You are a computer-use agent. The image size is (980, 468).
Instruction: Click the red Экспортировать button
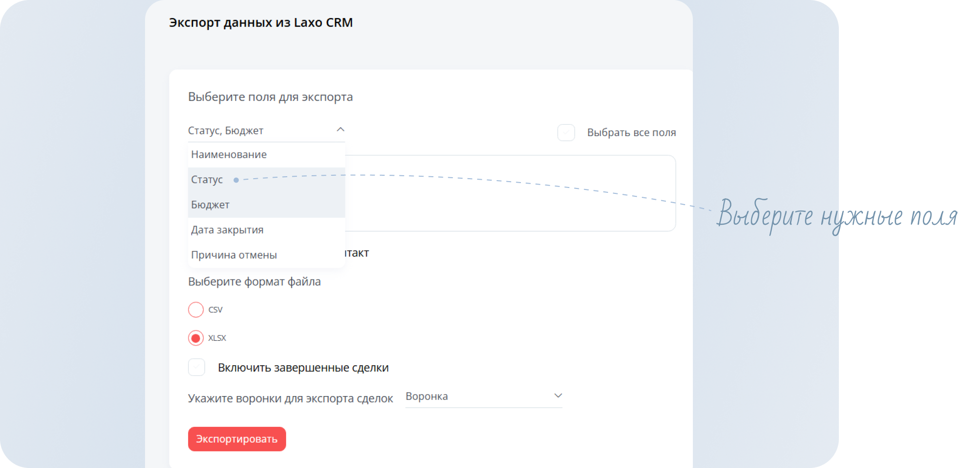tap(237, 439)
